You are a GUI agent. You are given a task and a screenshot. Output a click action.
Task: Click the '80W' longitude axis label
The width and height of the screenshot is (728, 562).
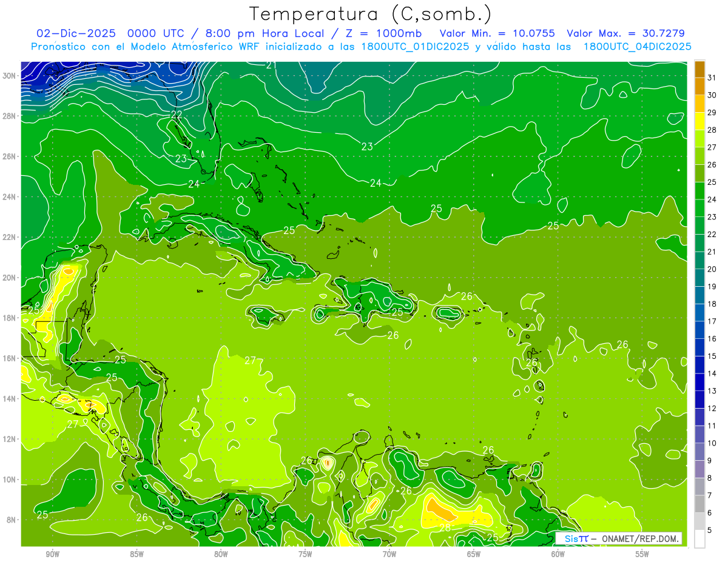click(x=221, y=554)
